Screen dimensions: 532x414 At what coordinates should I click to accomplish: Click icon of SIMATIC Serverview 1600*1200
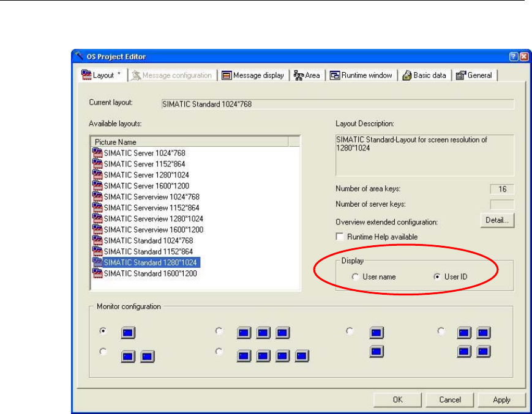tap(97, 229)
